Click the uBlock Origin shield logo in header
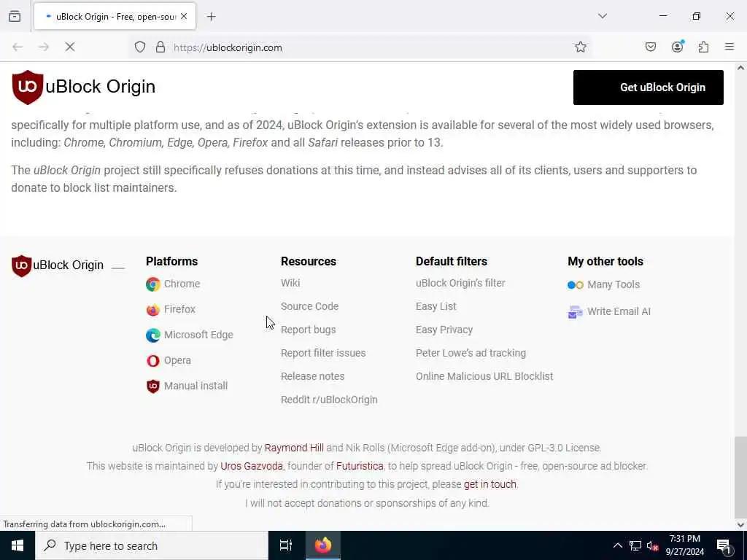 tap(28, 87)
